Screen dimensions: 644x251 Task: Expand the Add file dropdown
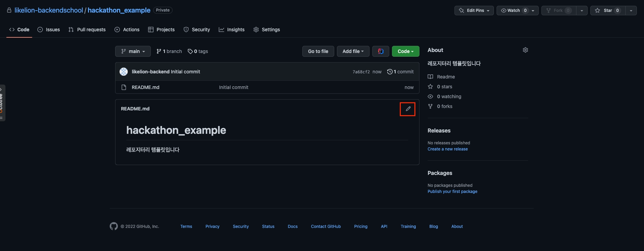pyautogui.click(x=353, y=51)
